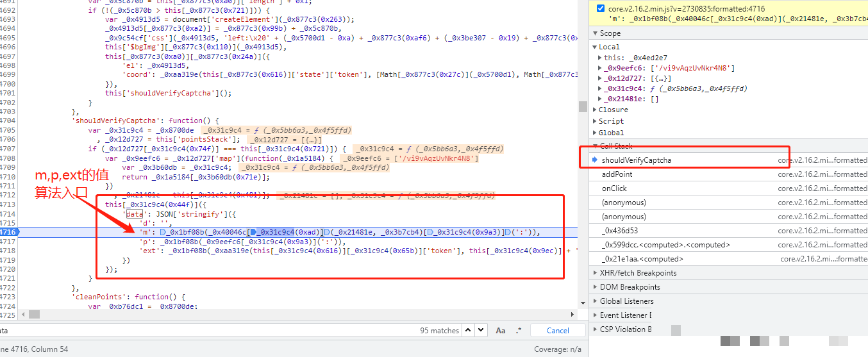Image resolution: width=868 pixels, height=357 pixels.
Task: Select the addPoint call stack frame
Action: [617, 174]
